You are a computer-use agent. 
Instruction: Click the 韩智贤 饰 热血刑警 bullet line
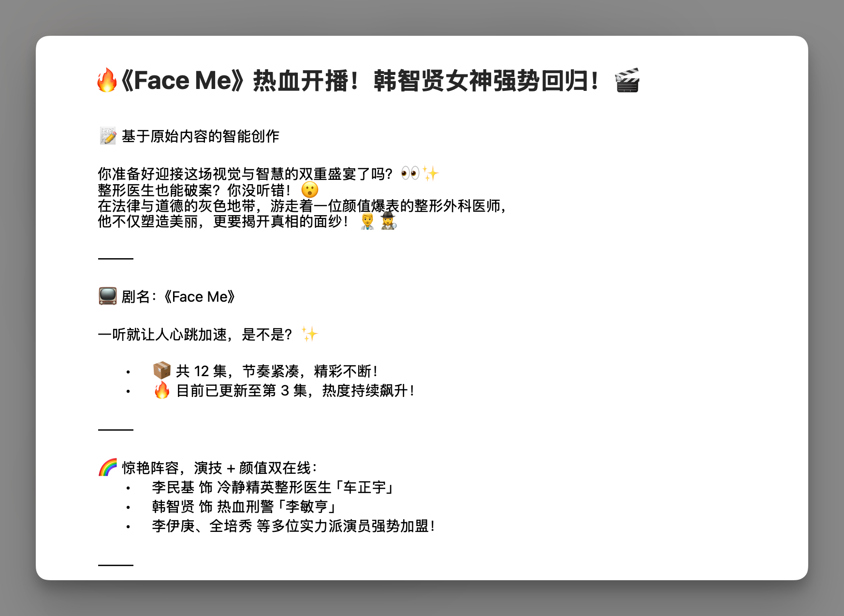click(x=244, y=506)
